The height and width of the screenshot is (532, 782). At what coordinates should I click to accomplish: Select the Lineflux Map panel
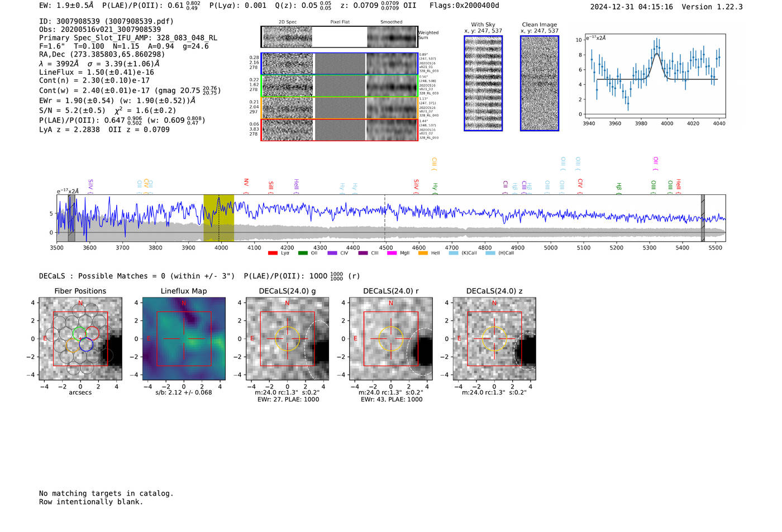[x=184, y=339]
